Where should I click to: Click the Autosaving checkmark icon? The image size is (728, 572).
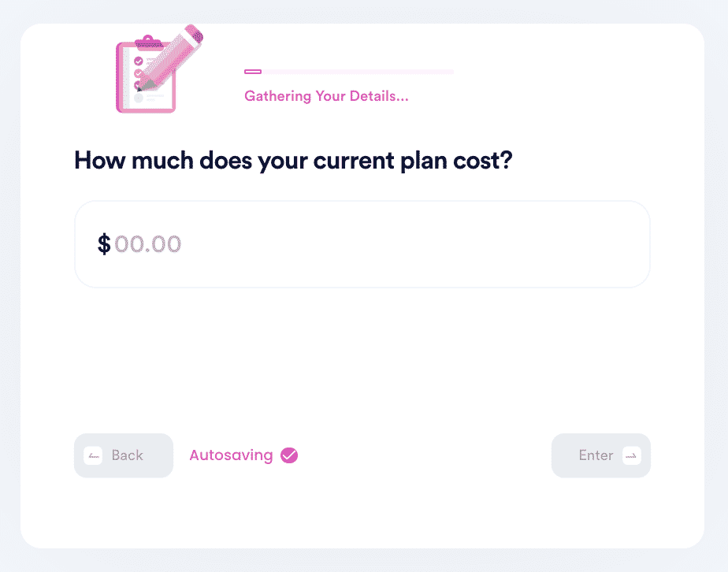point(289,455)
